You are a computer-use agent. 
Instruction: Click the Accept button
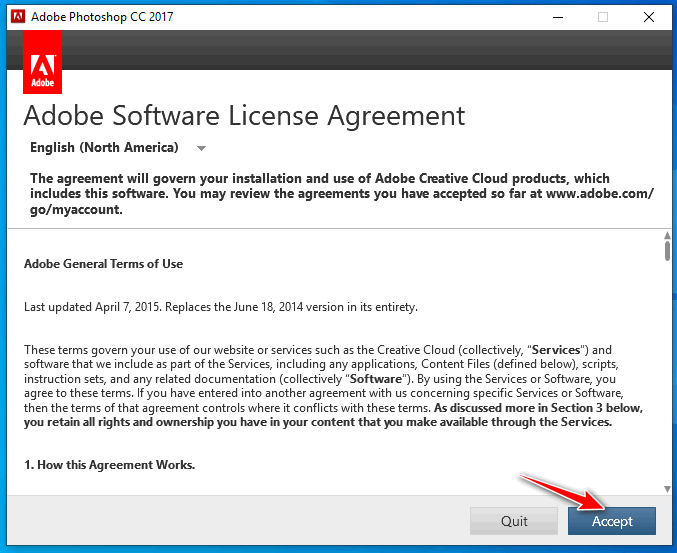[612, 521]
